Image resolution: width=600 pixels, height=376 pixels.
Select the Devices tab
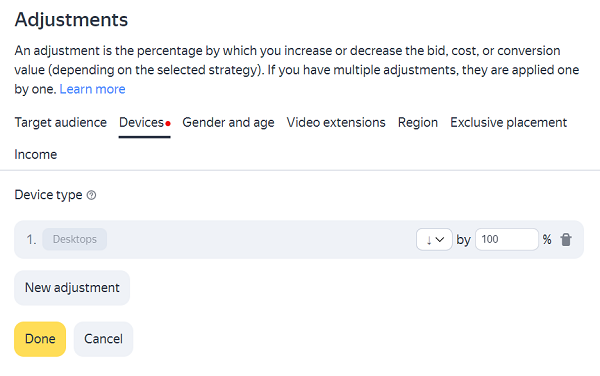point(144,122)
